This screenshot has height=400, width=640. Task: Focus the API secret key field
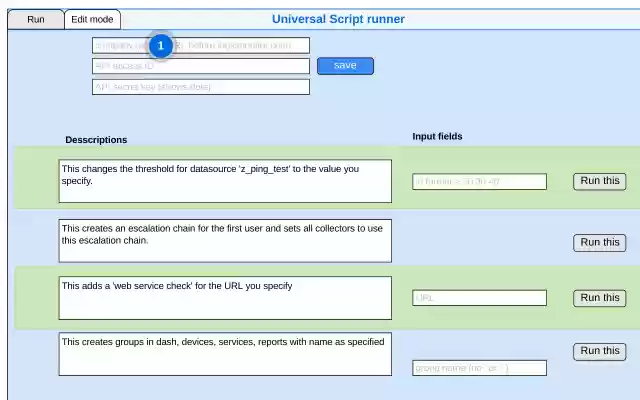click(x=201, y=87)
